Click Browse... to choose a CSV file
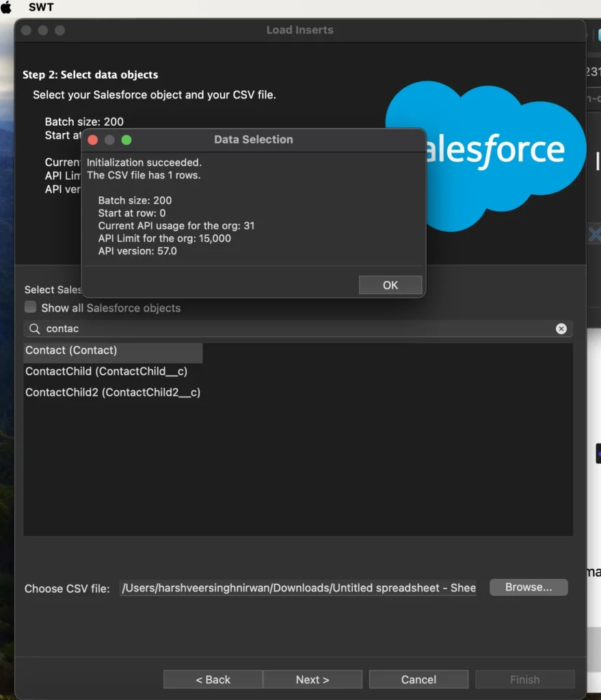The image size is (601, 700). click(x=529, y=587)
